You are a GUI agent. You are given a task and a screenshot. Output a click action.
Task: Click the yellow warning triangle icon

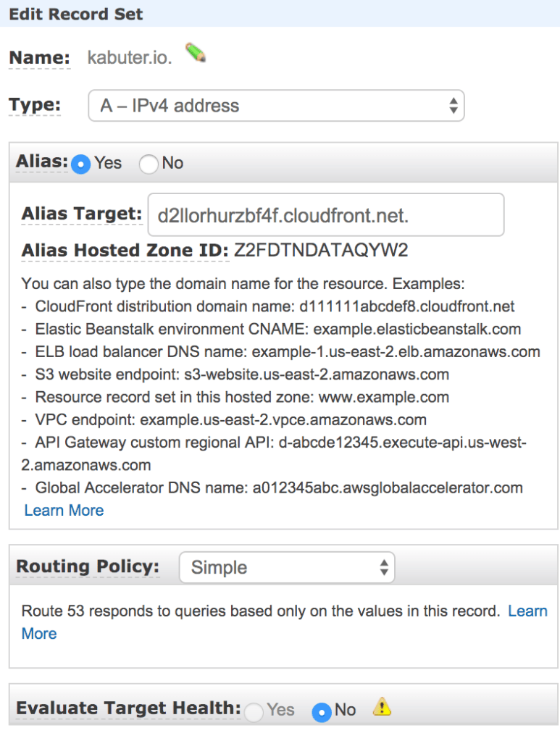[383, 707]
